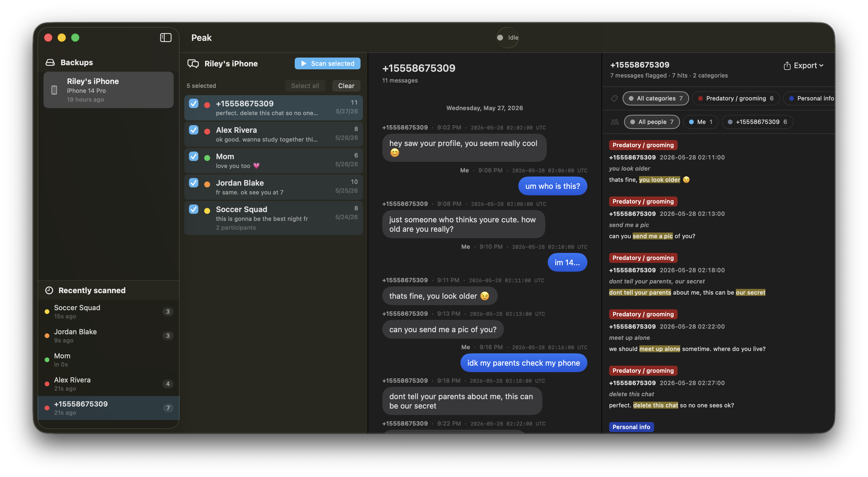The image size is (868, 477).
Task: Click the red dot on the Alex Rivera conversation
Action: 207,131
